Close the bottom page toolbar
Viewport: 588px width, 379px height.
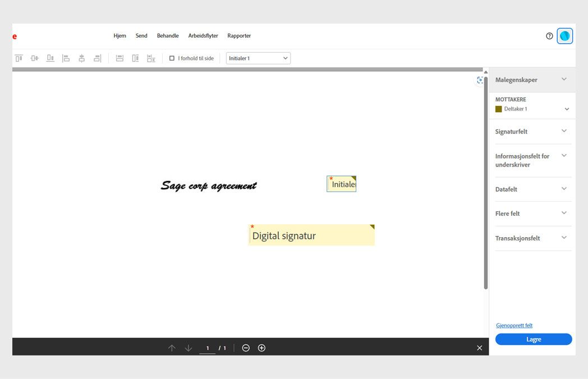coord(479,348)
